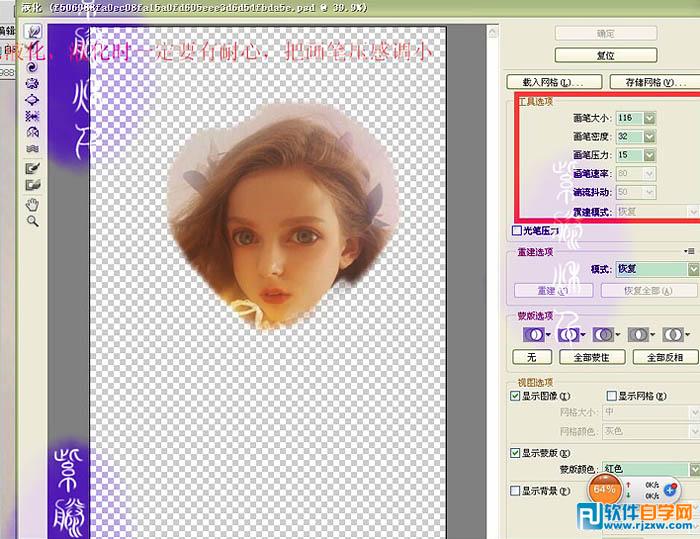Viewport: 700px width, 539px height.
Task: Click the 画笔大小 value field 116
Action: [x=629, y=118]
